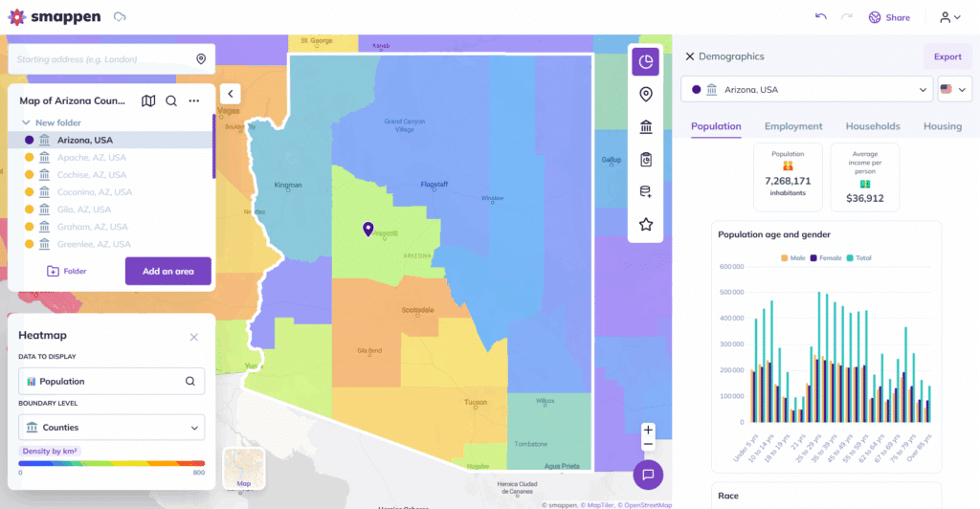This screenshot has height=509, width=980.
Task: Click the Add an area button
Action: [x=167, y=271]
